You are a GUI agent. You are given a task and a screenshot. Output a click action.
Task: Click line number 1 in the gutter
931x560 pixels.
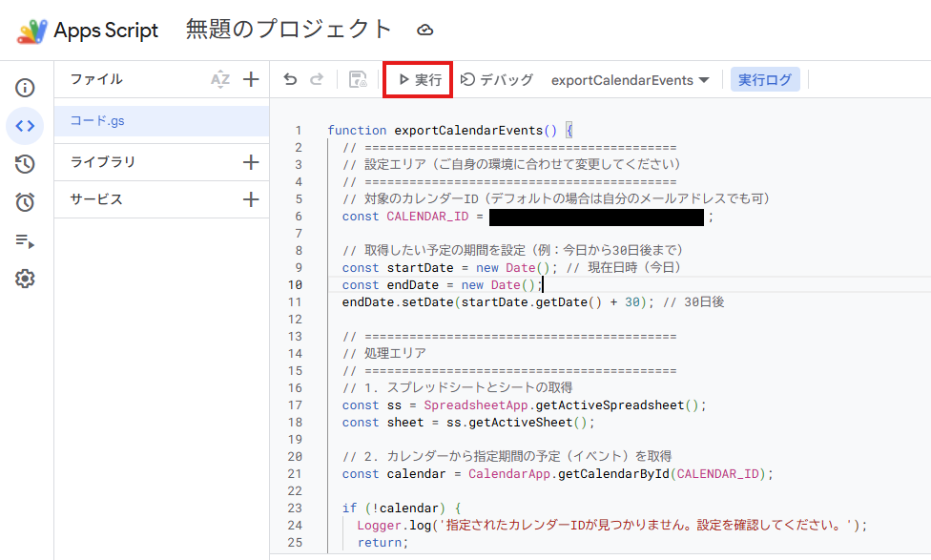click(299, 131)
